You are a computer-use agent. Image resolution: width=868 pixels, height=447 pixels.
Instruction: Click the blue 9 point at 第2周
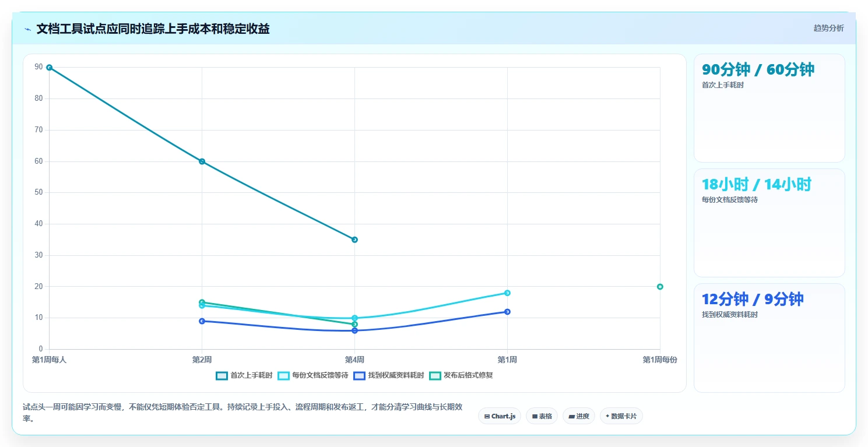(202, 321)
